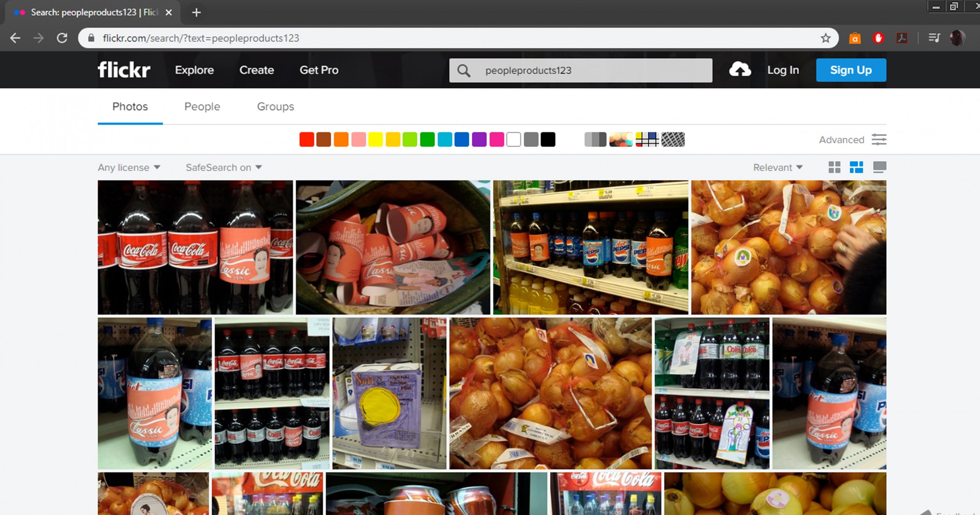Open the purple Suit box photo
The height and width of the screenshot is (515, 980).
(x=390, y=393)
